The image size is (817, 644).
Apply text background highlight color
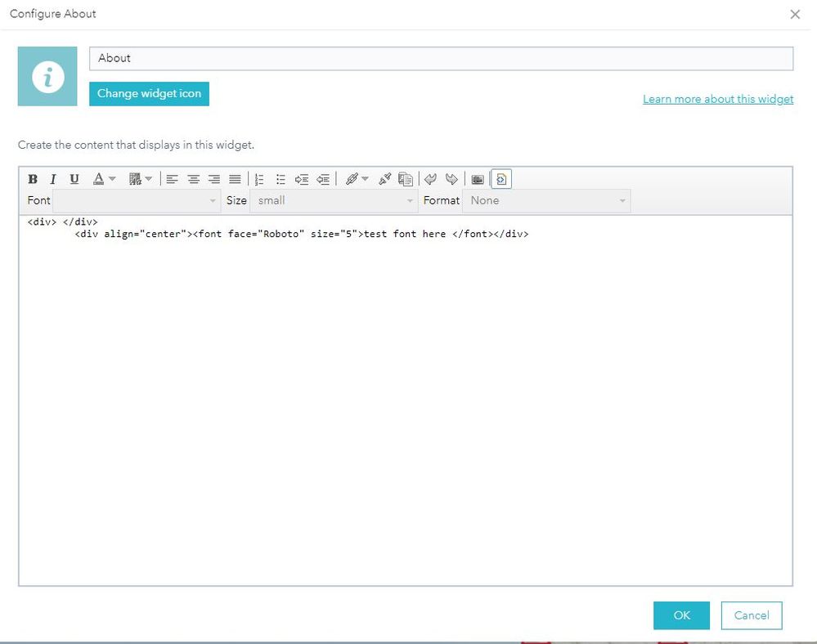pos(136,179)
